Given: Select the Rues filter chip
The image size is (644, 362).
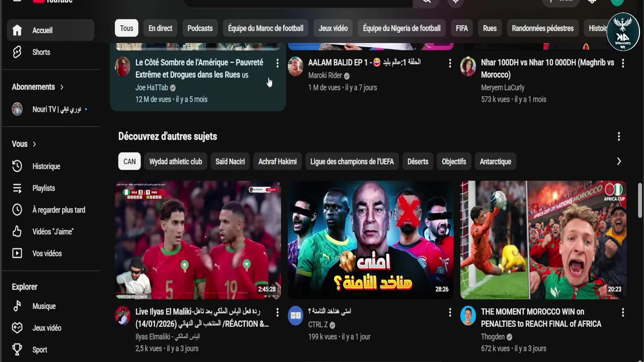Looking at the screenshot, I should [490, 28].
